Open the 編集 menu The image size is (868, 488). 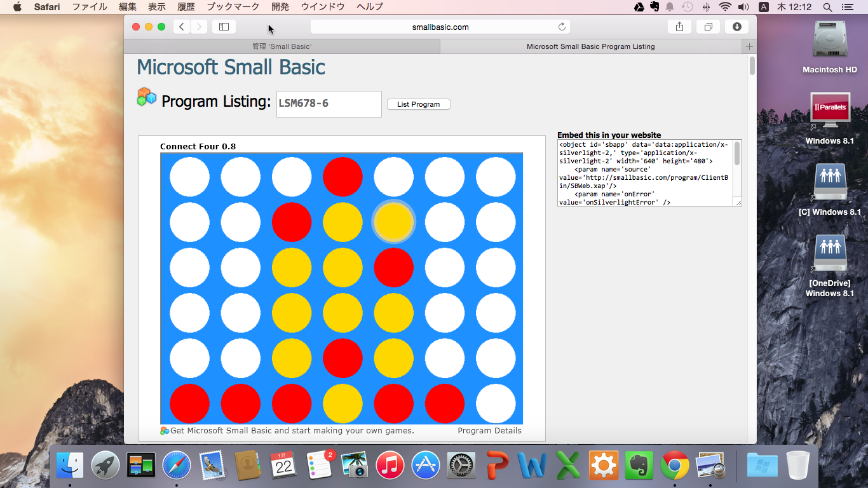point(128,7)
